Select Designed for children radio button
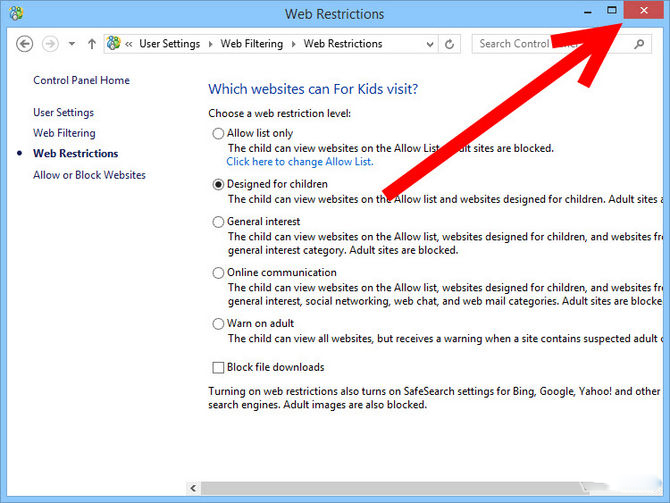 [218, 184]
